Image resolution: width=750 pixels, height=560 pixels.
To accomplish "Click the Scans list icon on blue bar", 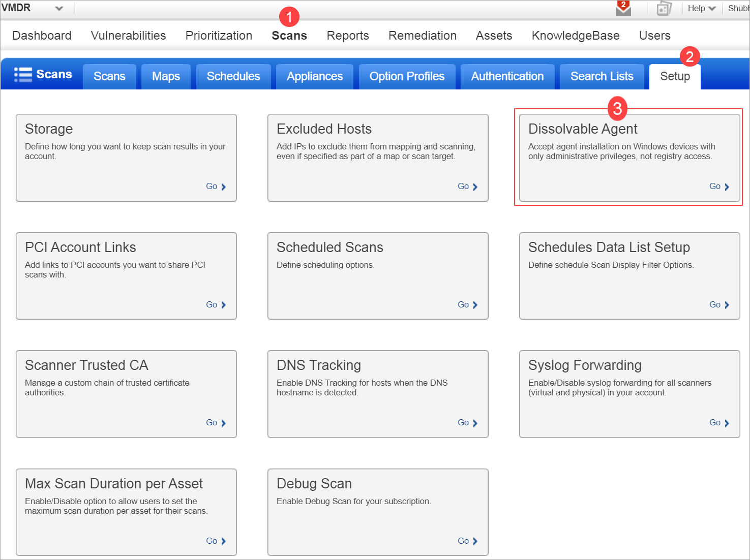I will point(22,74).
